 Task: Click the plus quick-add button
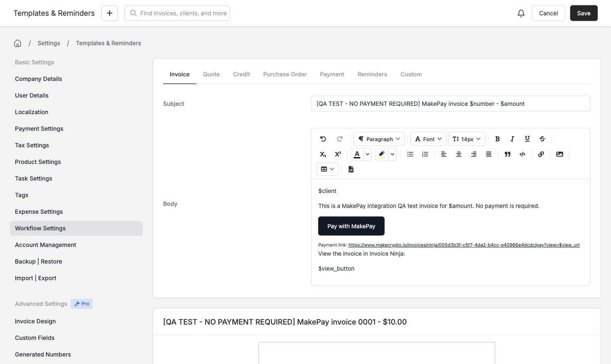(110, 13)
